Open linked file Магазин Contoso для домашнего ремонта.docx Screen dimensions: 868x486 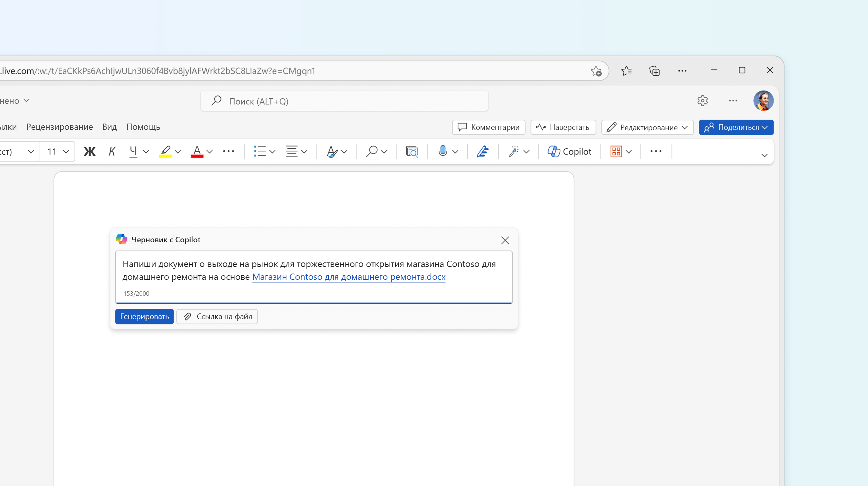click(349, 277)
